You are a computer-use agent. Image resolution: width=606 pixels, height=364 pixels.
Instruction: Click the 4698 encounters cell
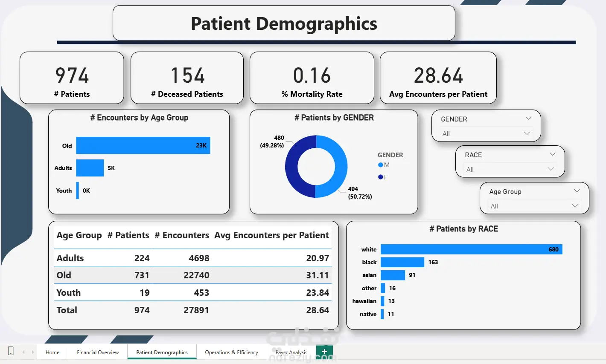(x=199, y=258)
